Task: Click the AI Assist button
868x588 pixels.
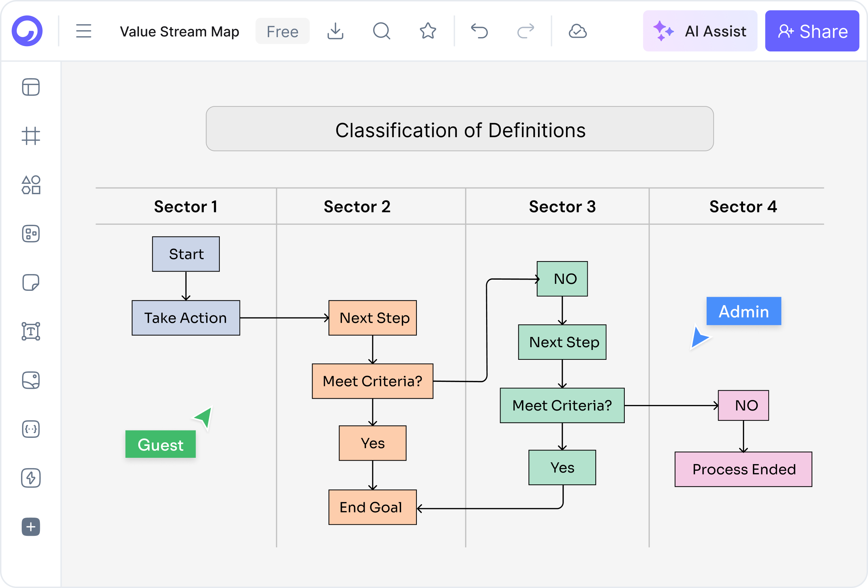Action: (x=700, y=31)
